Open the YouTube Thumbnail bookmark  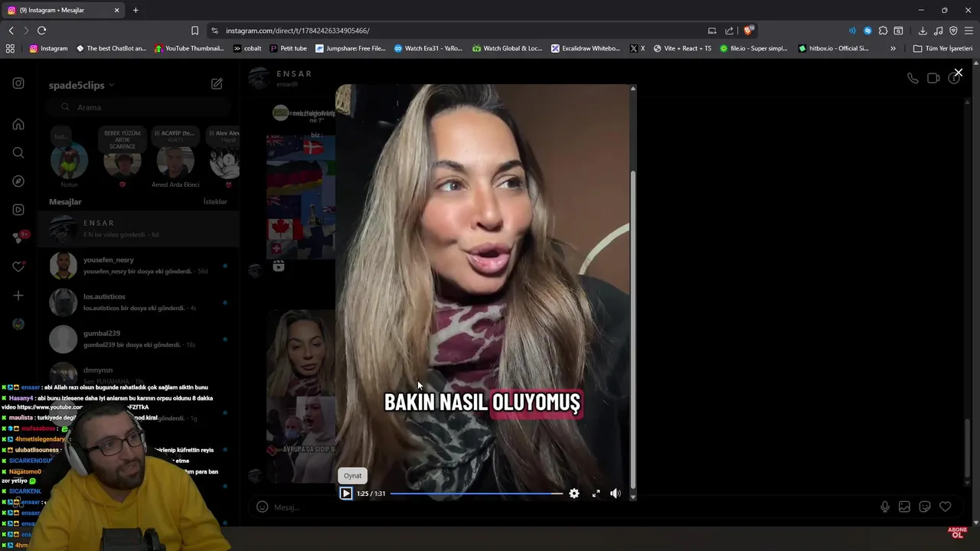pos(189,48)
